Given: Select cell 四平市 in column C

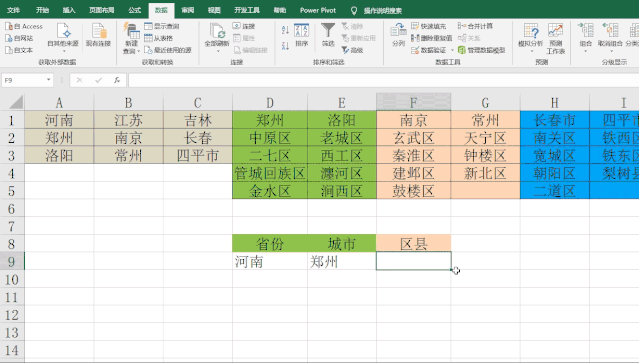Looking at the screenshot, I should [198, 156].
